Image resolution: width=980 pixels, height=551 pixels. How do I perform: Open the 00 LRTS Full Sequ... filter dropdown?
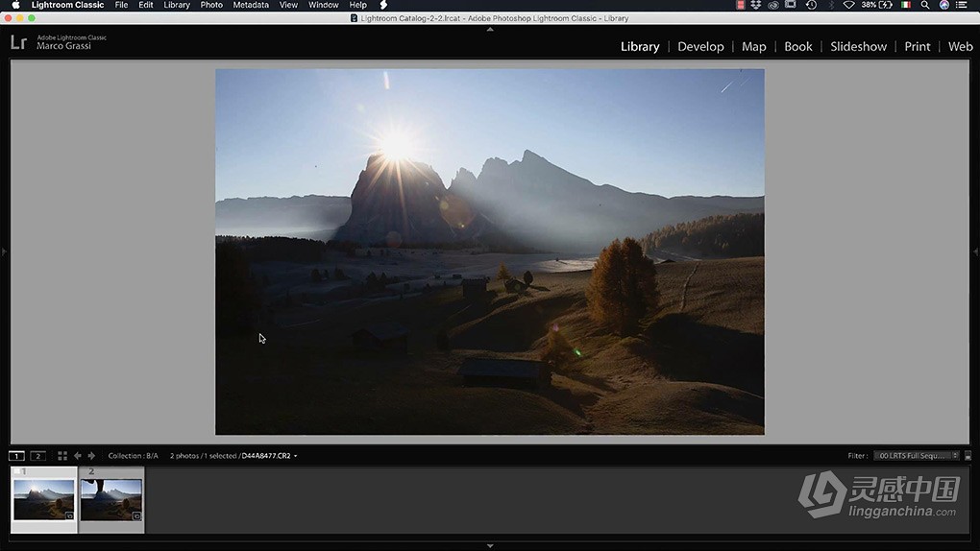917,456
